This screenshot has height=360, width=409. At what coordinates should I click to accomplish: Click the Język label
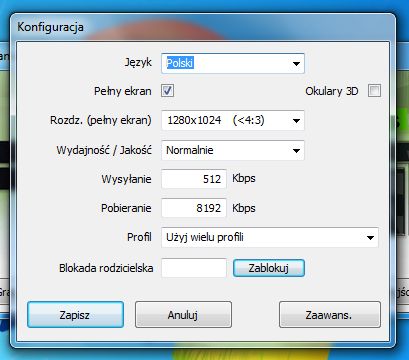138,62
